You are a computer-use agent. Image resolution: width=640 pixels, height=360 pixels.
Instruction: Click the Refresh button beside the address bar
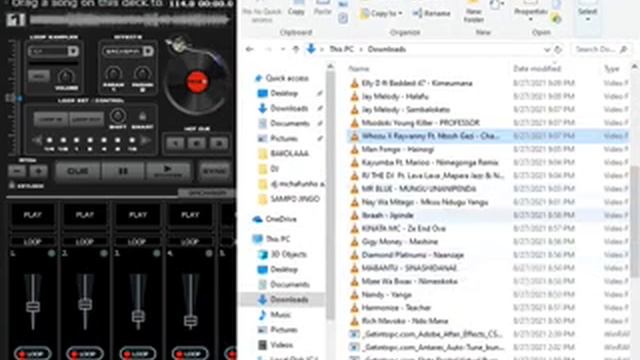[558, 50]
